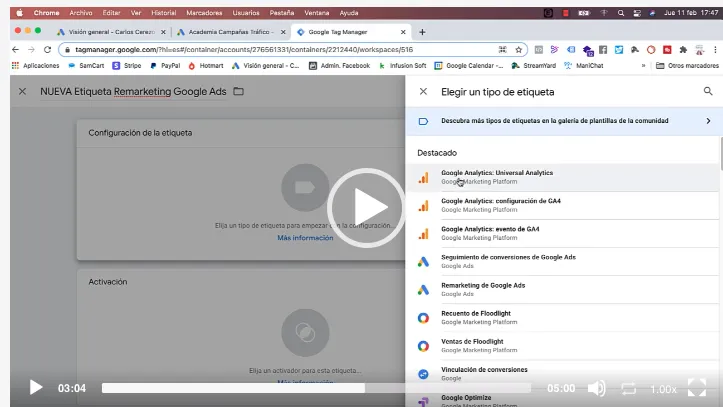Select Recuento de Floodlight tag type
This screenshot has width=723, height=407.
coord(562,318)
